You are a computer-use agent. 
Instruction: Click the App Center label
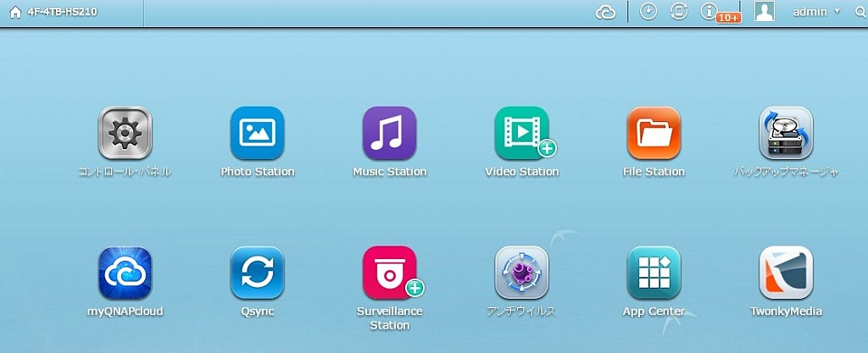(x=654, y=312)
